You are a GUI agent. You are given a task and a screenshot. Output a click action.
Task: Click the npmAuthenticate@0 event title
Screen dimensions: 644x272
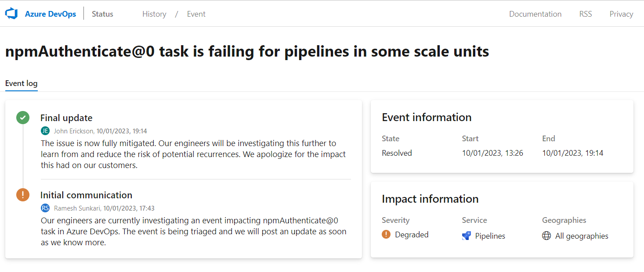point(247,52)
